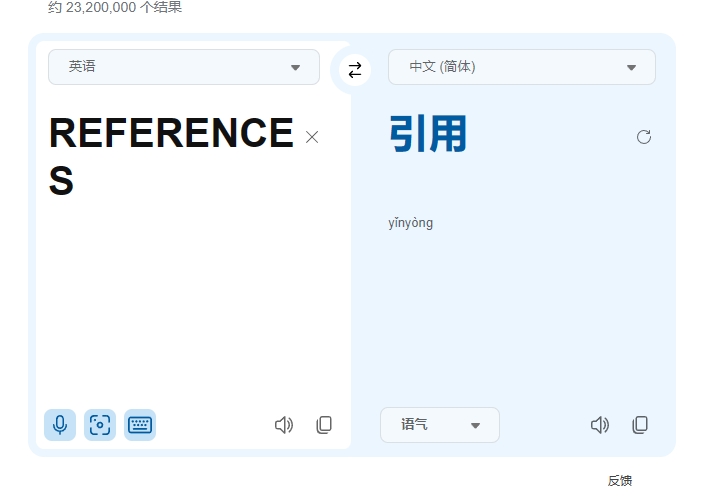The width and height of the screenshot is (703, 498).
Task: Expand the 语气 tone dropdown
Action: (440, 424)
